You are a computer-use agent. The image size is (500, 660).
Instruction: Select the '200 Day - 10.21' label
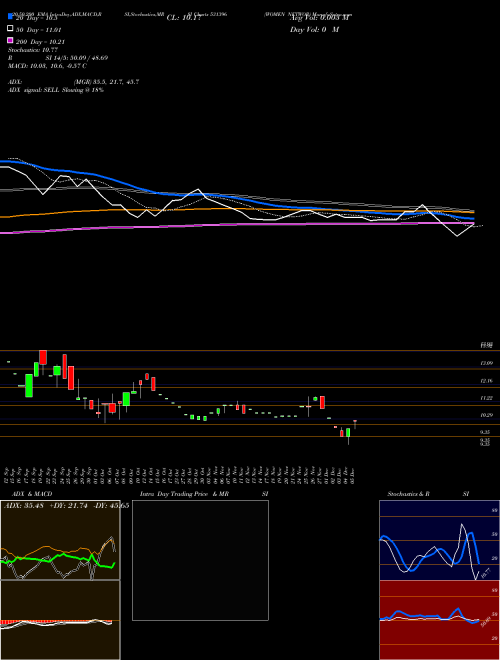(x=40, y=42)
